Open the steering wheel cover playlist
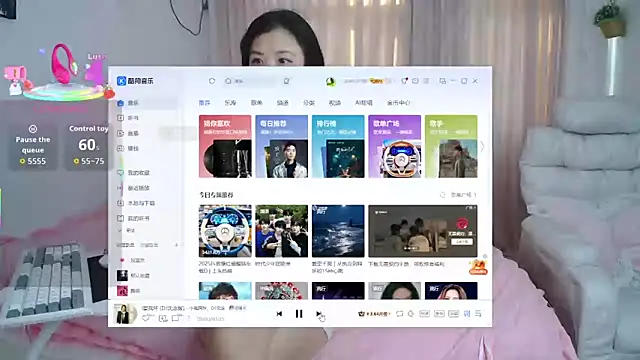The height and width of the screenshot is (360, 640). click(x=225, y=231)
